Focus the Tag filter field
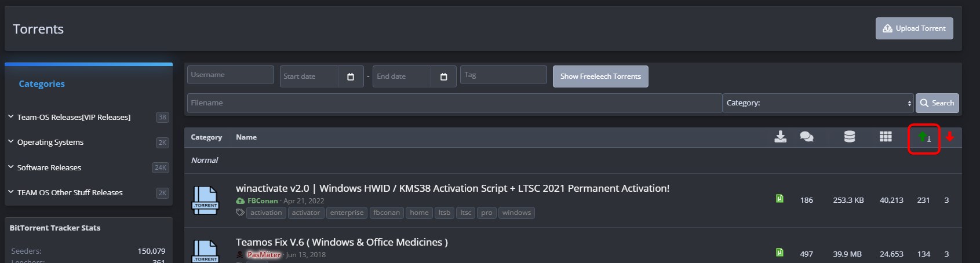The width and height of the screenshot is (980, 263). [504, 75]
